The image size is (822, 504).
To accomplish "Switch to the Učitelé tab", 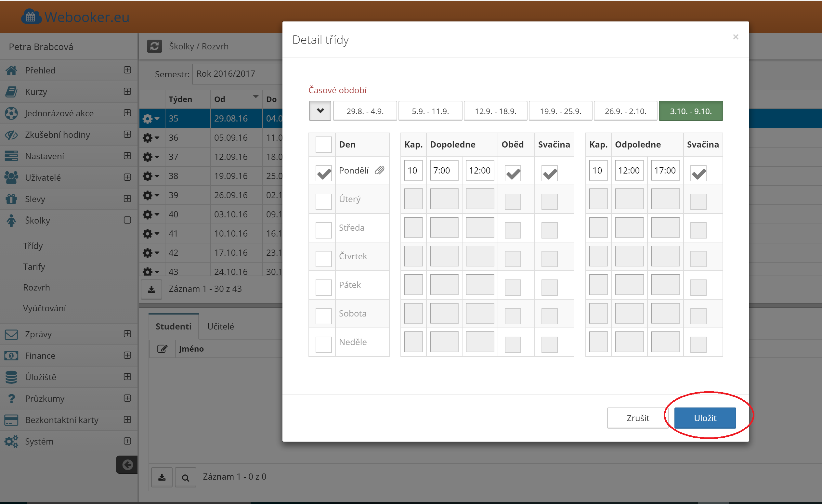I will point(220,326).
